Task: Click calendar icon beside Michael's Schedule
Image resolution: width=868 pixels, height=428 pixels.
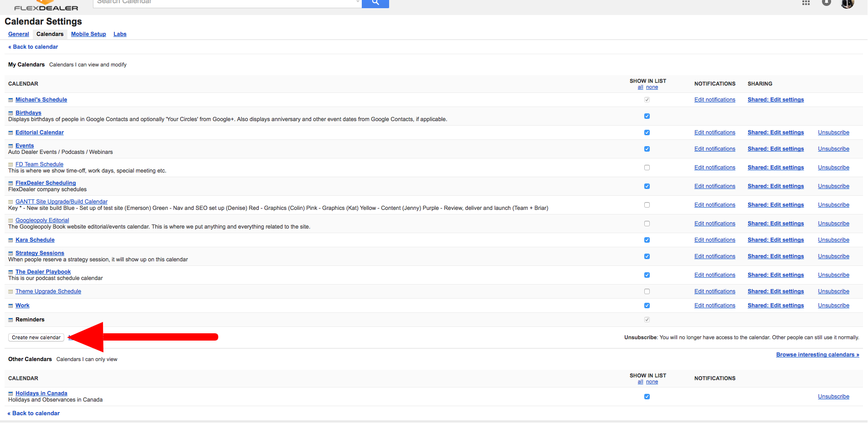Action: click(10, 100)
